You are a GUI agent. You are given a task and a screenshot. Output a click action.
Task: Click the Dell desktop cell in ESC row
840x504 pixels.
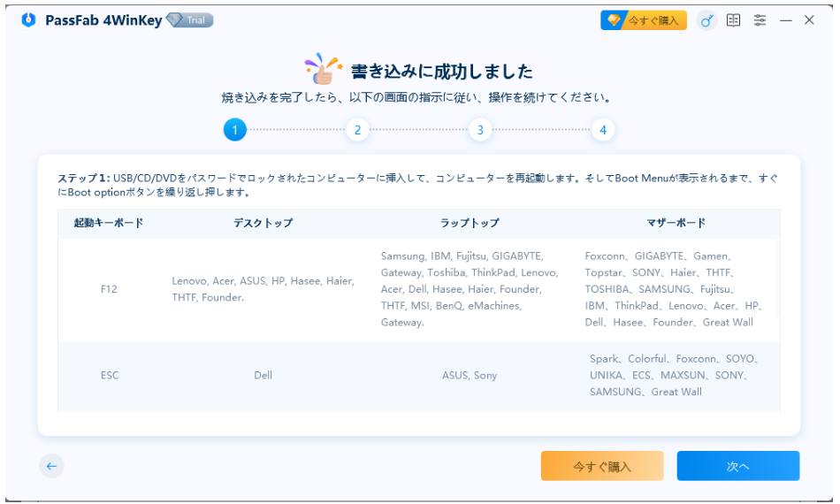(263, 376)
